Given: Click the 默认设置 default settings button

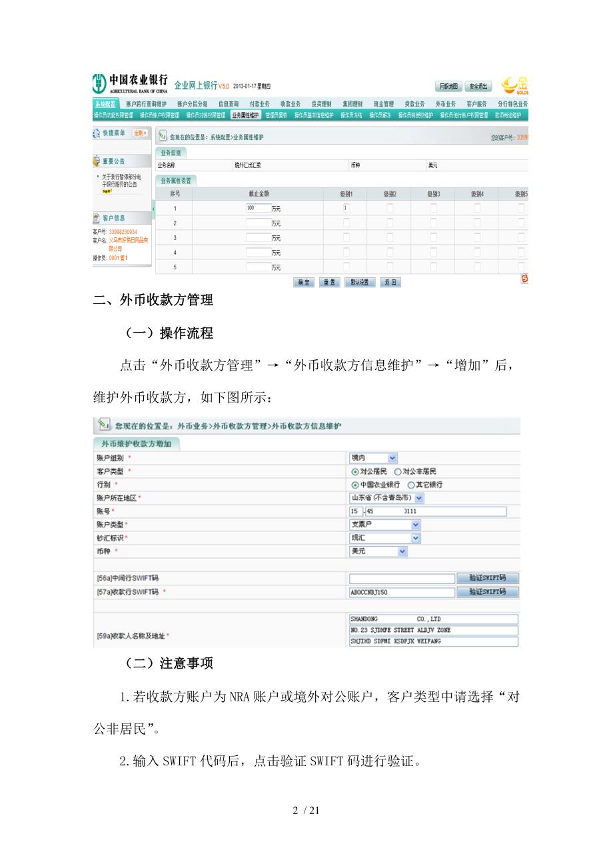Looking at the screenshot, I should coord(360,282).
